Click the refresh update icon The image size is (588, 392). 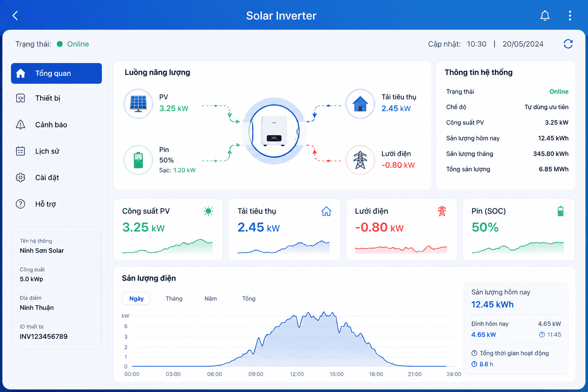click(568, 44)
